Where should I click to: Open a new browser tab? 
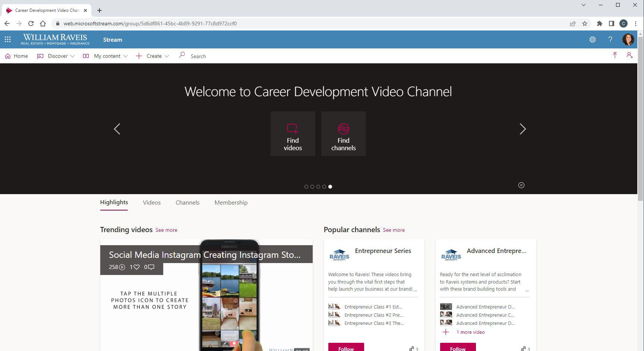[x=99, y=10]
